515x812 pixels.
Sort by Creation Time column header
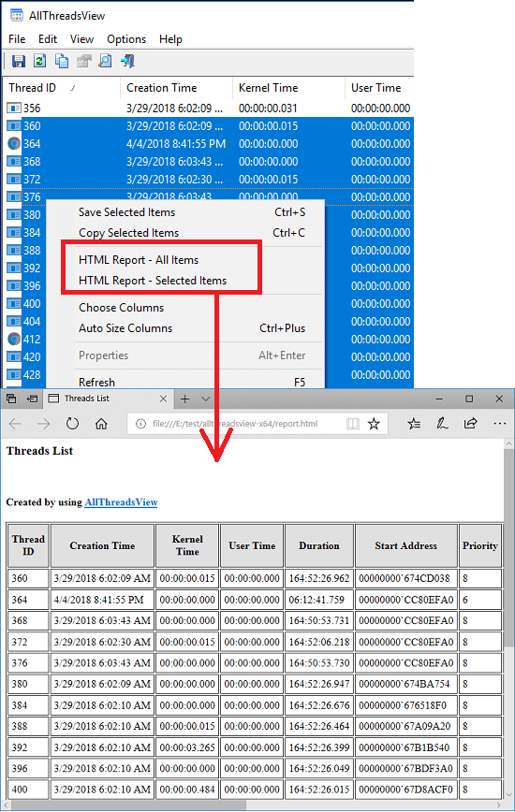176,88
